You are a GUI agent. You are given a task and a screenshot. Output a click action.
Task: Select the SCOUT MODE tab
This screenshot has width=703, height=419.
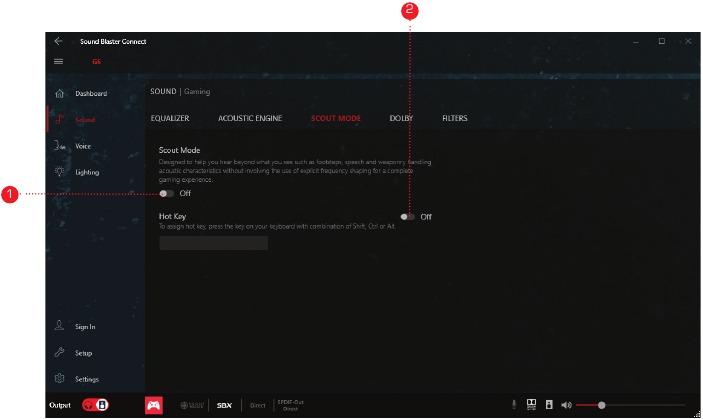click(336, 118)
